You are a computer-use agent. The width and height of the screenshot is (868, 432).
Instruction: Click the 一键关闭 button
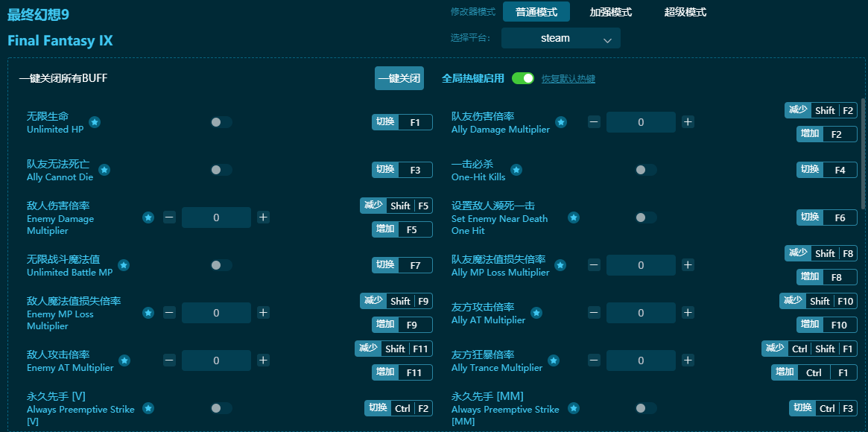coord(399,78)
